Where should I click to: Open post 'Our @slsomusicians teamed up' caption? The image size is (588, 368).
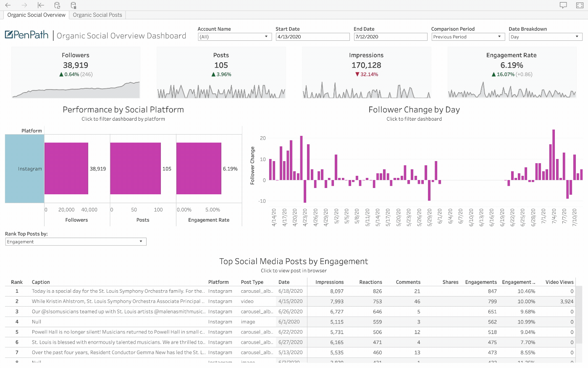[x=118, y=312]
